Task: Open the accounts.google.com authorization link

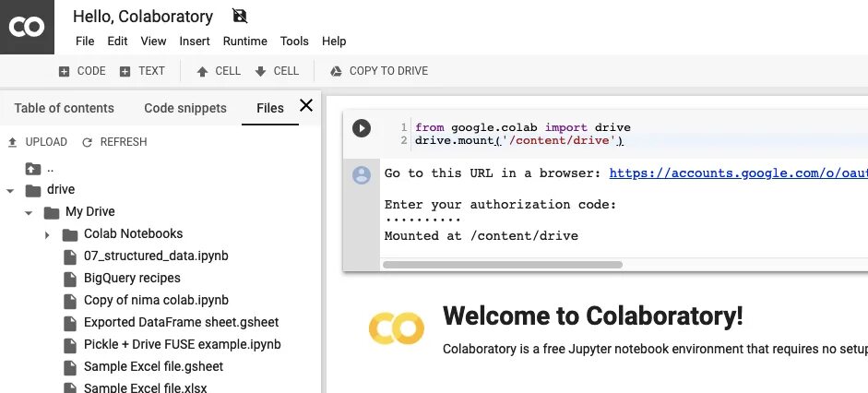Action: tap(739, 173)
